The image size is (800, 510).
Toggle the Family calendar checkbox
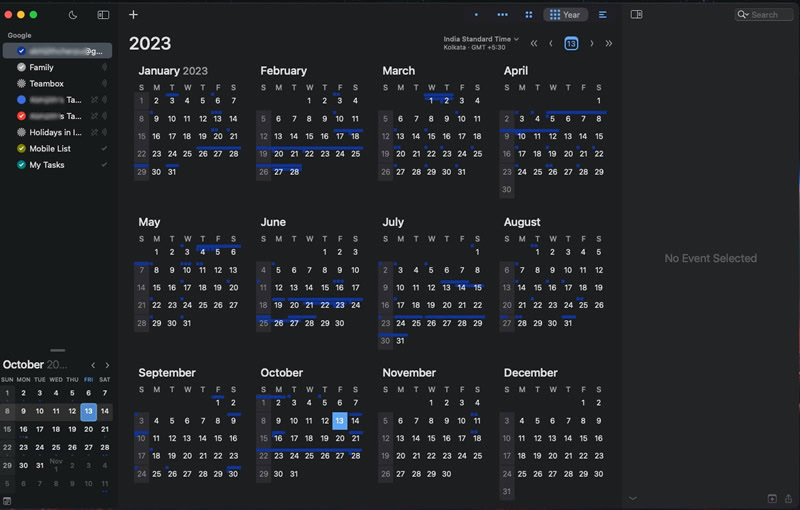click(x=21, y=67)
